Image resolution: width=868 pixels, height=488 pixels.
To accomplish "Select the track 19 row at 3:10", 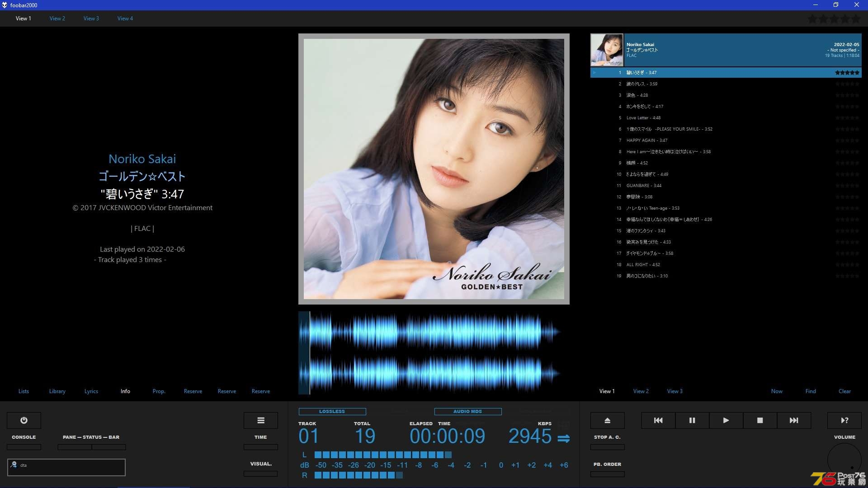I will (726, 276).
